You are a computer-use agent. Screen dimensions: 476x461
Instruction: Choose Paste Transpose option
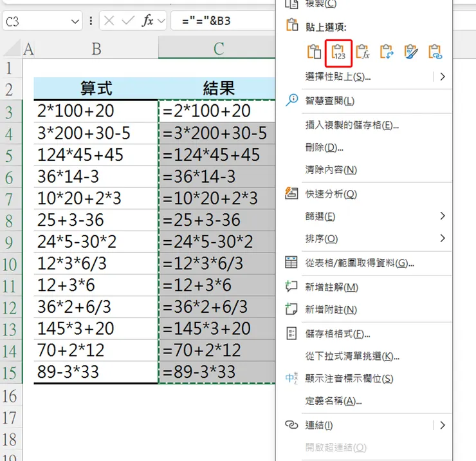387,52
